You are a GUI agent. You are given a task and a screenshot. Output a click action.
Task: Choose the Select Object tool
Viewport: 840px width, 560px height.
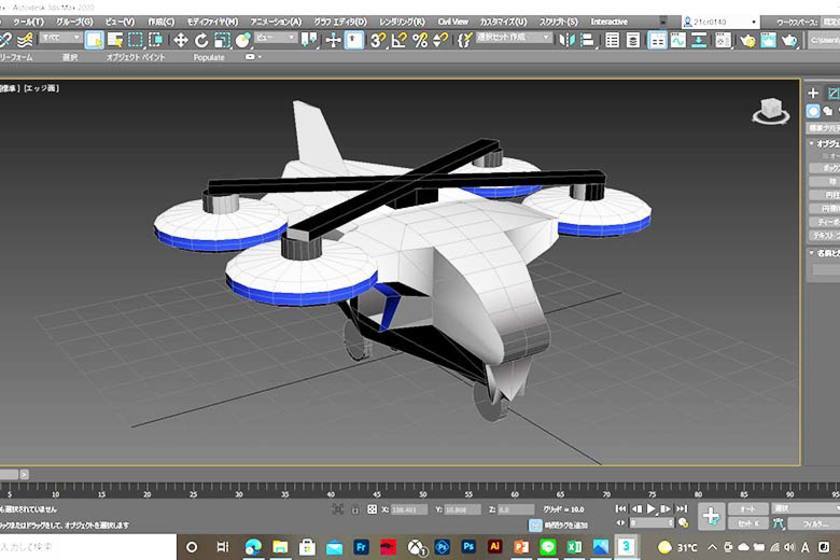tap(94, 40)
